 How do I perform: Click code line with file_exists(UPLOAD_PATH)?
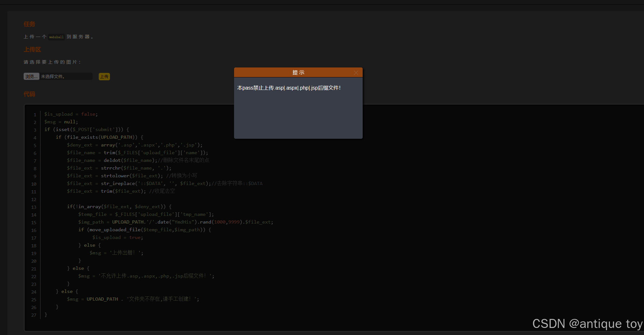99,137
